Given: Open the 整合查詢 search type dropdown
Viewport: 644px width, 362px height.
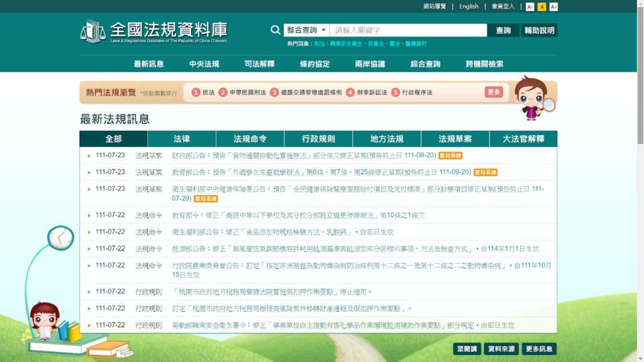Looking at the screenshot, I should point(306,30).
